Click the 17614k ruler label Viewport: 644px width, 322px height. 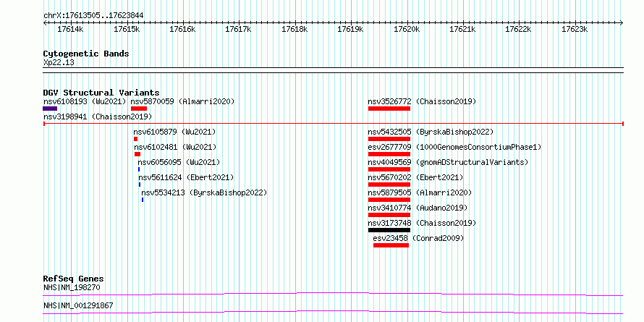click(70, 30)
